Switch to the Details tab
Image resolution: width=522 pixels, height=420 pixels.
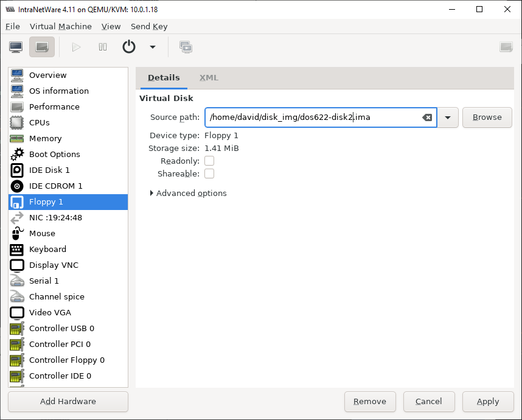164,77
